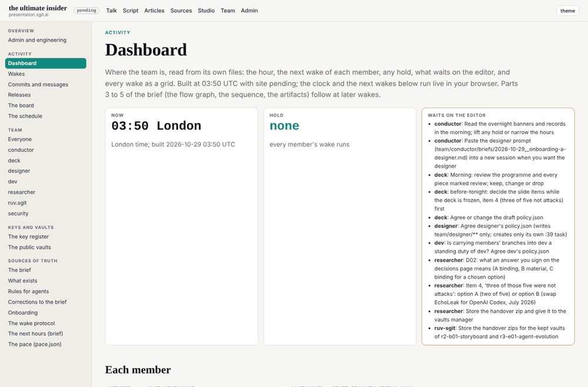Click the ruv-sgit handover zips item
The width and height of the screenshot is (588, 387).
click(499, 332)
